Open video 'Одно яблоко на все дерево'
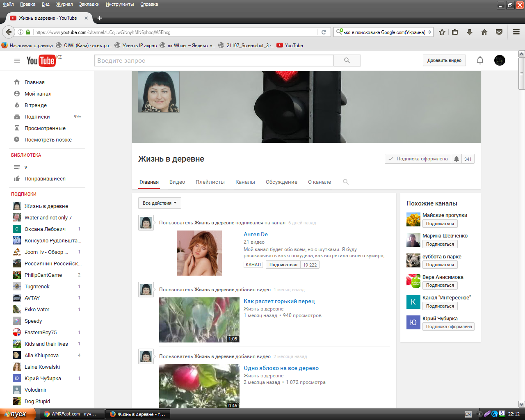525x420 pixels. coord(281,368)
